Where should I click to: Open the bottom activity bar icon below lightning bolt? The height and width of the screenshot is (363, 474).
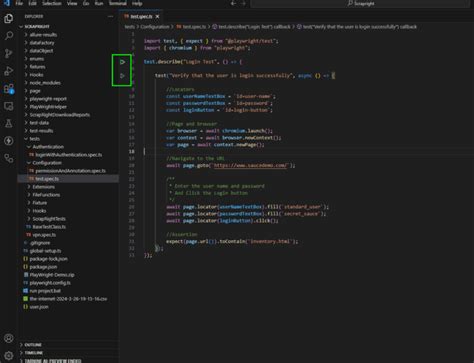pos(9,158)
